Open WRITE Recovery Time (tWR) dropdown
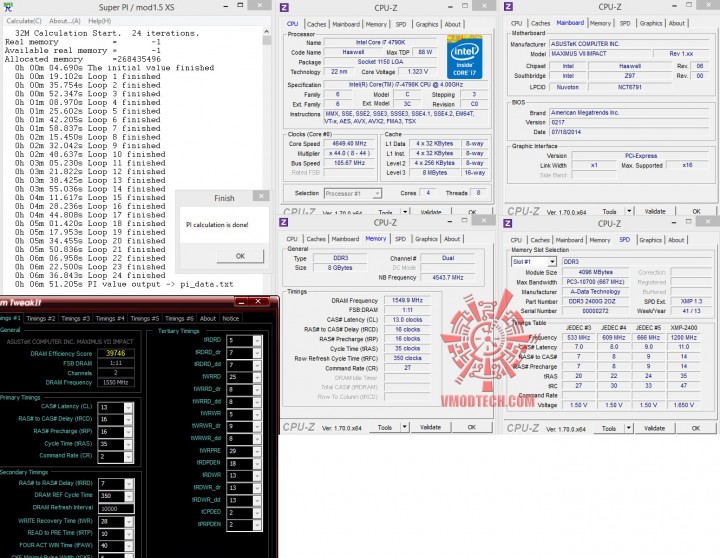This screenshot has height=558, width=720. click(129, 522)
